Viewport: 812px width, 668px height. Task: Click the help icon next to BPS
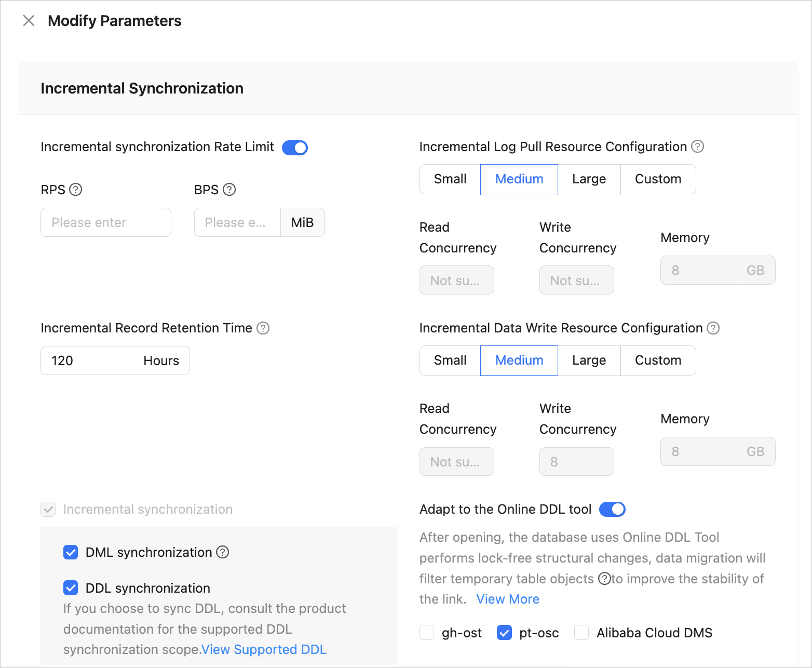(229, 190)
